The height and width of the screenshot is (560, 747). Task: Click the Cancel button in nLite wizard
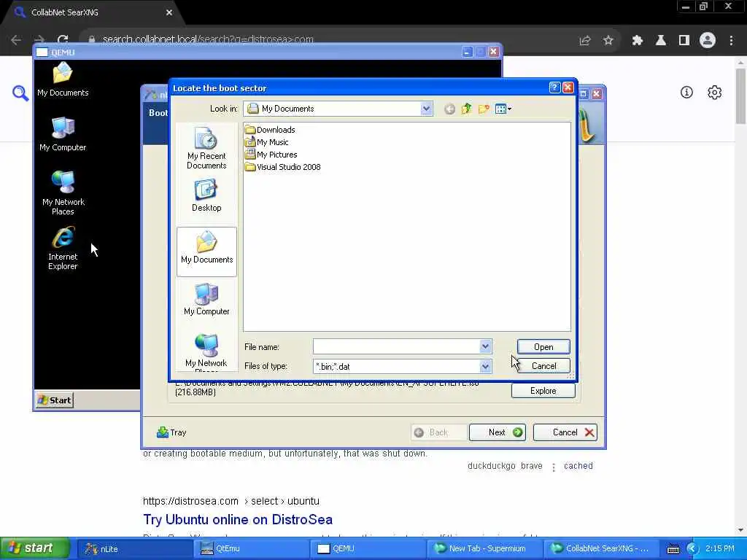(x=565, y=432)
